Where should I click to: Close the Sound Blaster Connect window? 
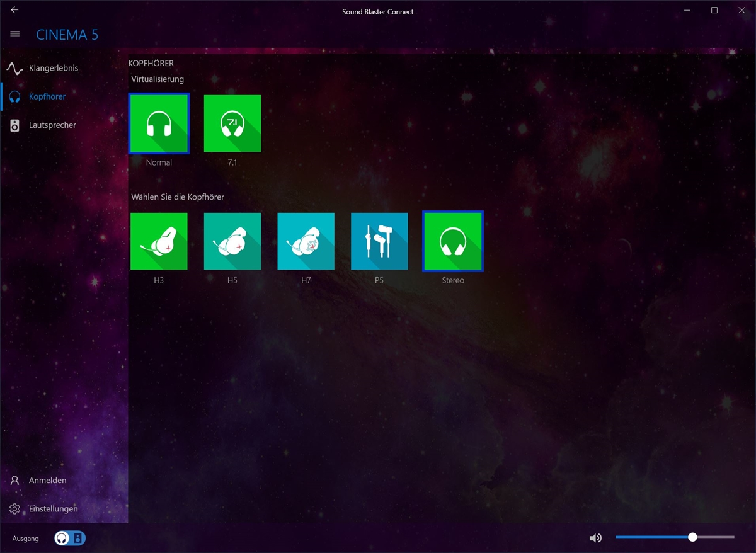742,10
